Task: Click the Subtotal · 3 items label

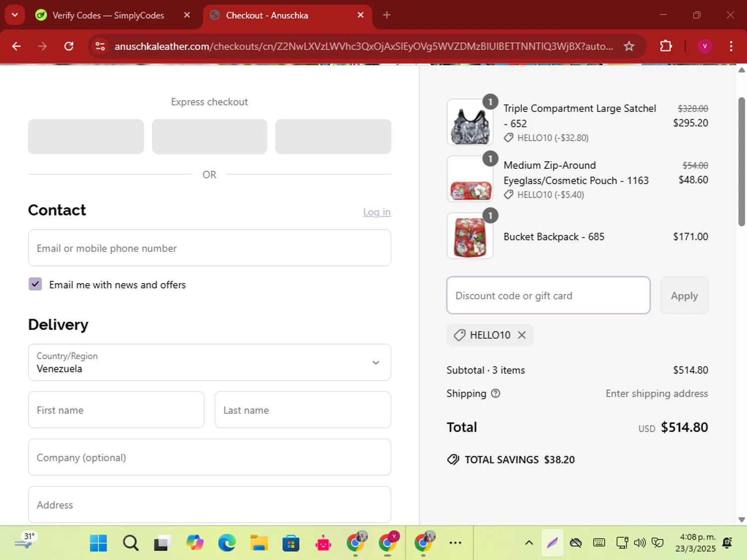Action: [486, 370]
